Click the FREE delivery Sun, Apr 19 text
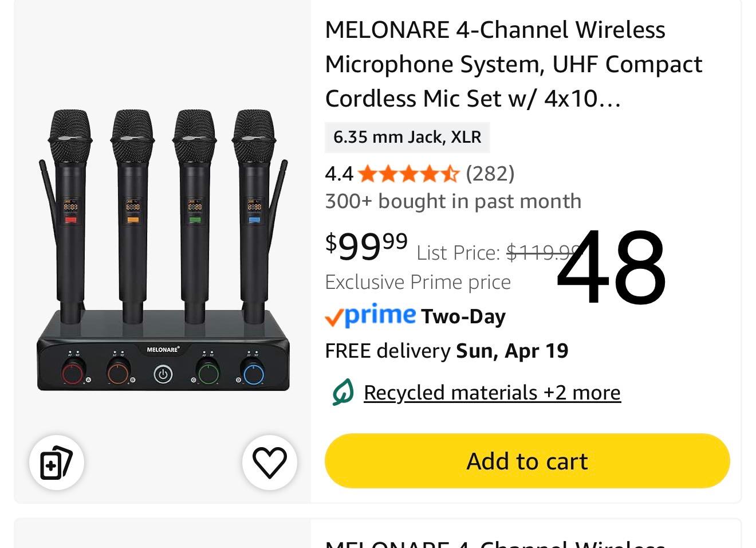 pos(446,351)
